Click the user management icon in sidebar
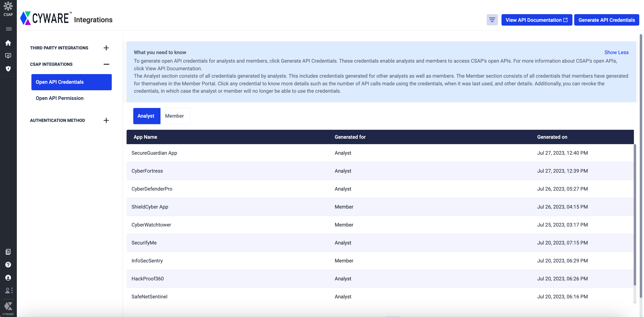The width and height of the screenshot is (644, 317). point(9,291)
